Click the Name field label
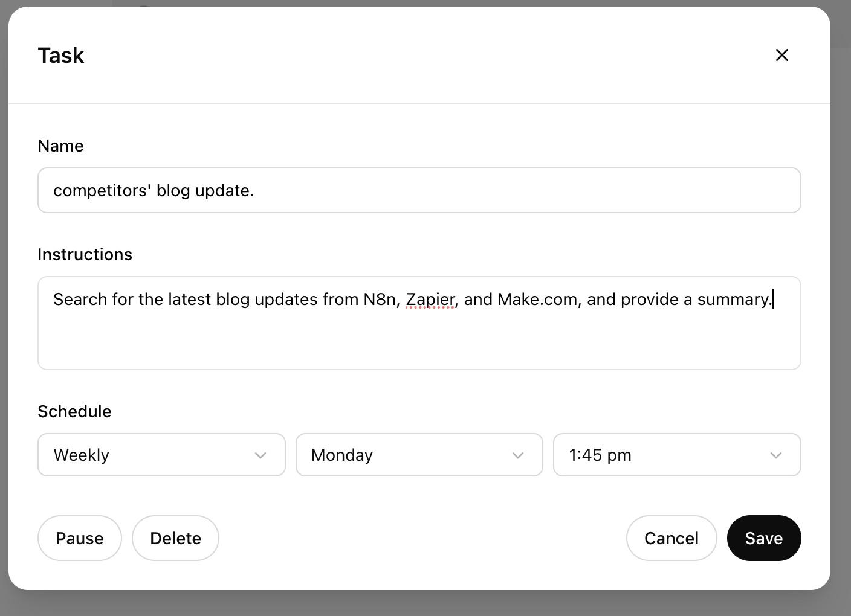 pyautogui.click(x=60, y=146)
